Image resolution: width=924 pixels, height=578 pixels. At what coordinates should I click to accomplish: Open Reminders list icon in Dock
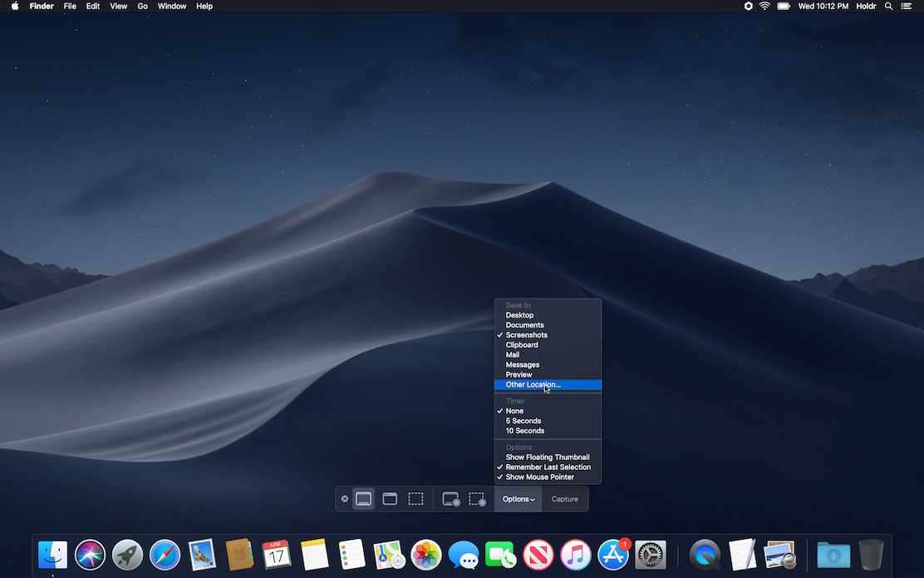[x=351, y=555]
